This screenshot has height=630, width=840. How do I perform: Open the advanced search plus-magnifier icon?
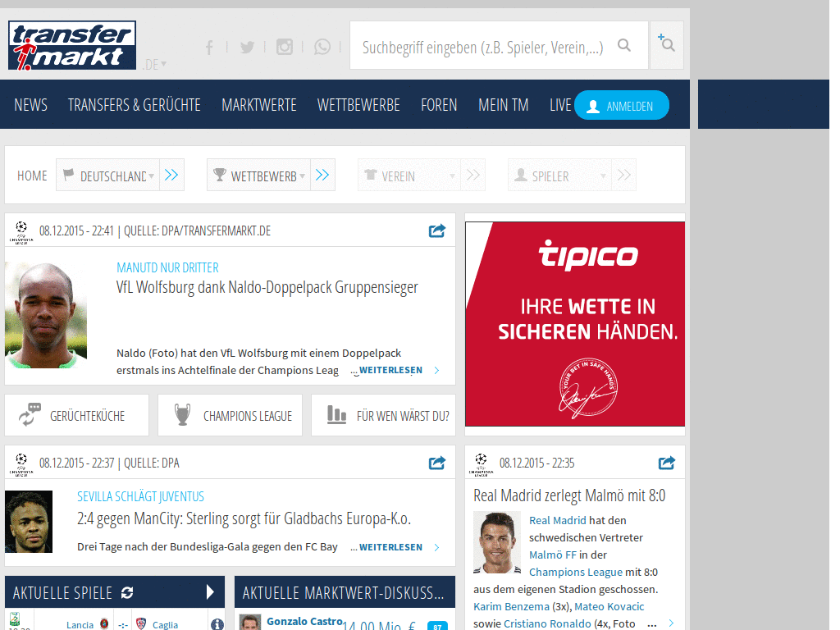(x=666, y=44)
